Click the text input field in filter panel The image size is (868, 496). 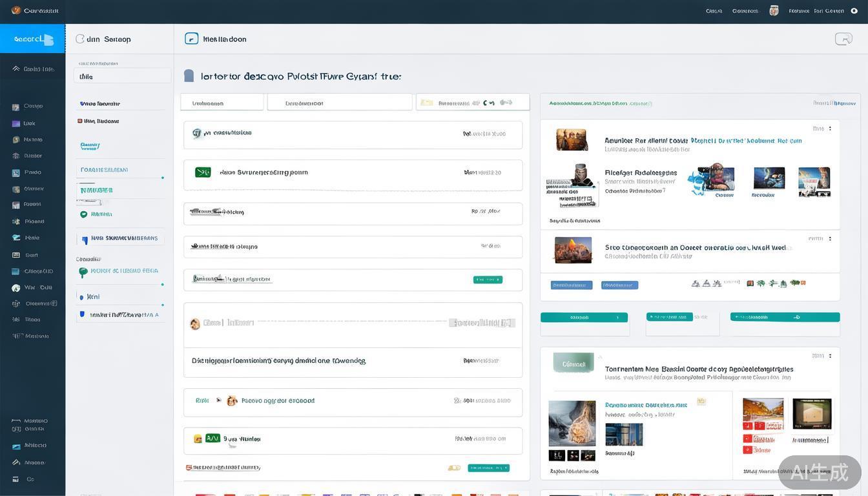(122, 76)
